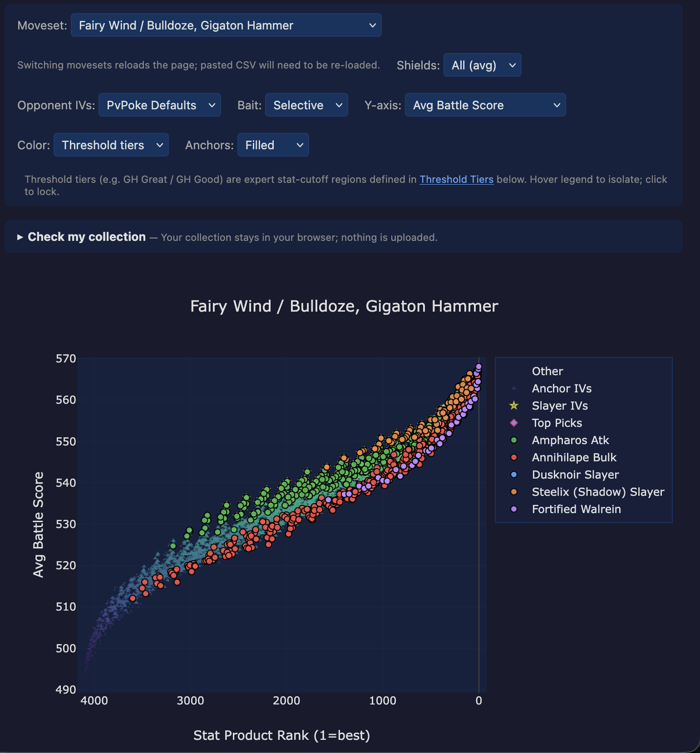Viewport: 700px width, 753px height.
Task: Click the 570 y-axis tick label
Action: pyautogui.click(x=66, y=359)
